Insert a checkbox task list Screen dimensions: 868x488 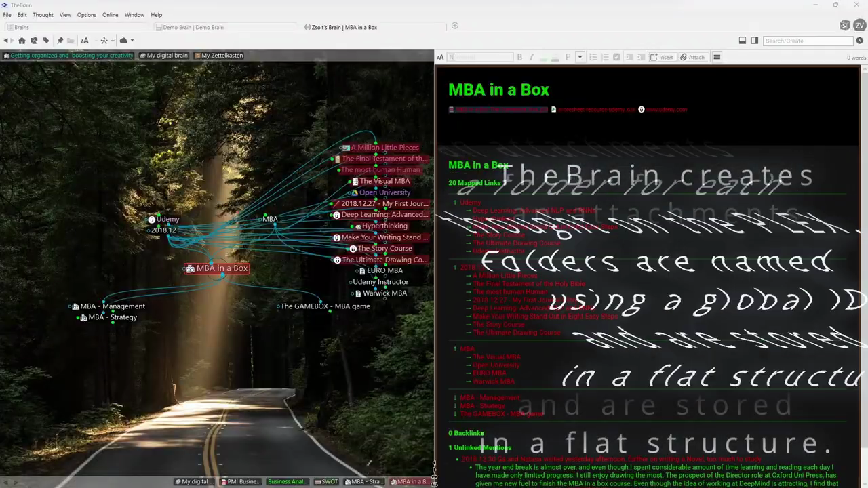616,57
